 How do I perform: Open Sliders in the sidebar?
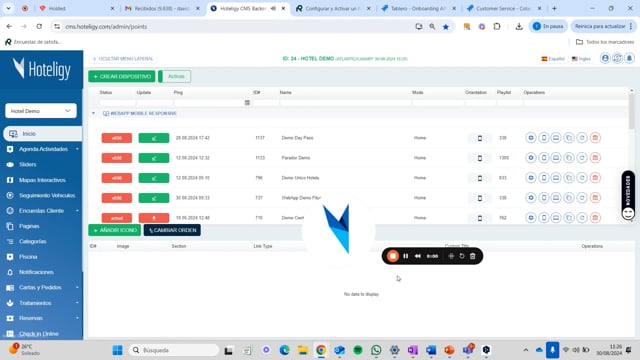pyautogui.click(x=27, y=164)
